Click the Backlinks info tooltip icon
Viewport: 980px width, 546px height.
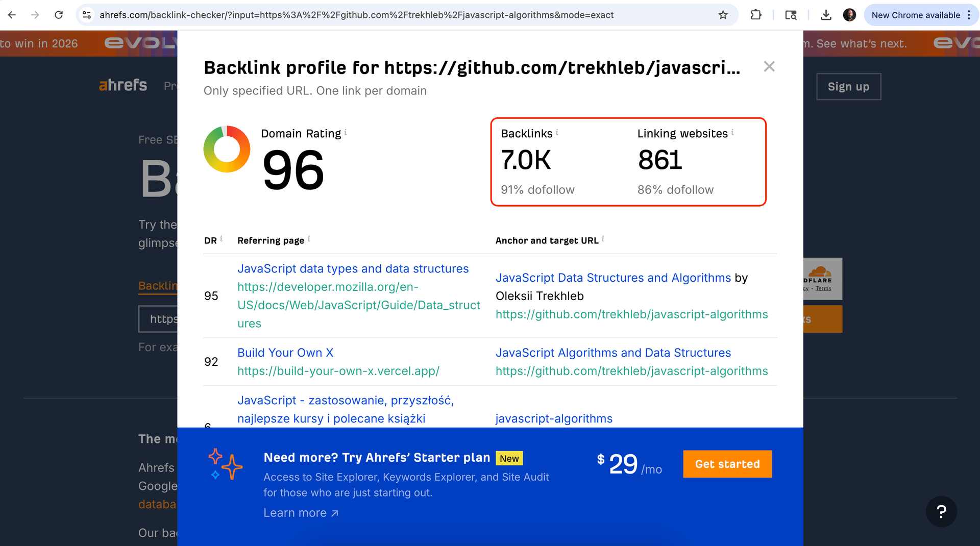(557, 132)
